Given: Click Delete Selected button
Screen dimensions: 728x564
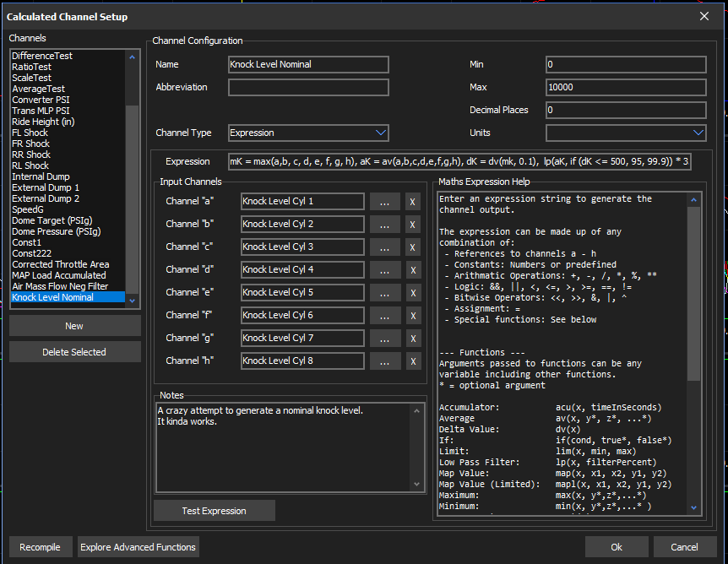Looking at the screenshot, I should [x=75, y=352].
